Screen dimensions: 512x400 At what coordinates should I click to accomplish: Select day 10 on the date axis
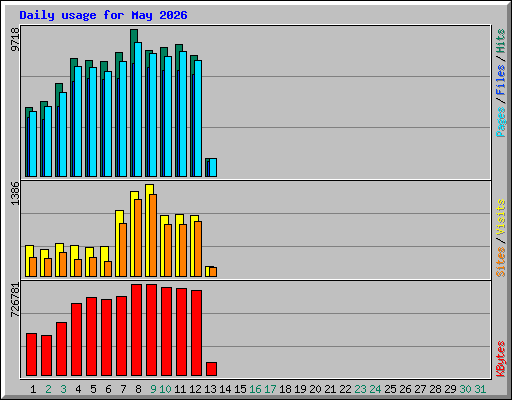pos(165,389)
